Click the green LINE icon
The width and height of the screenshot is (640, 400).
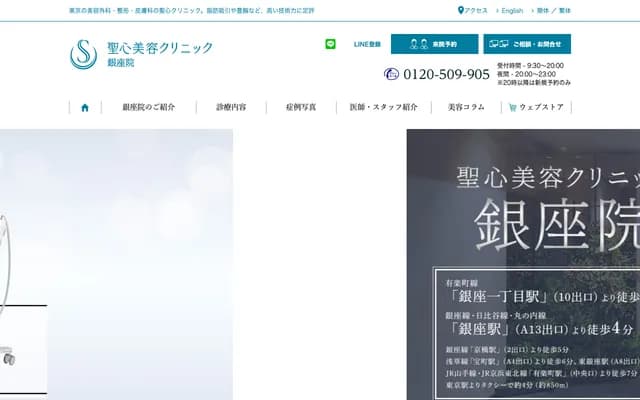click(331, 44)
